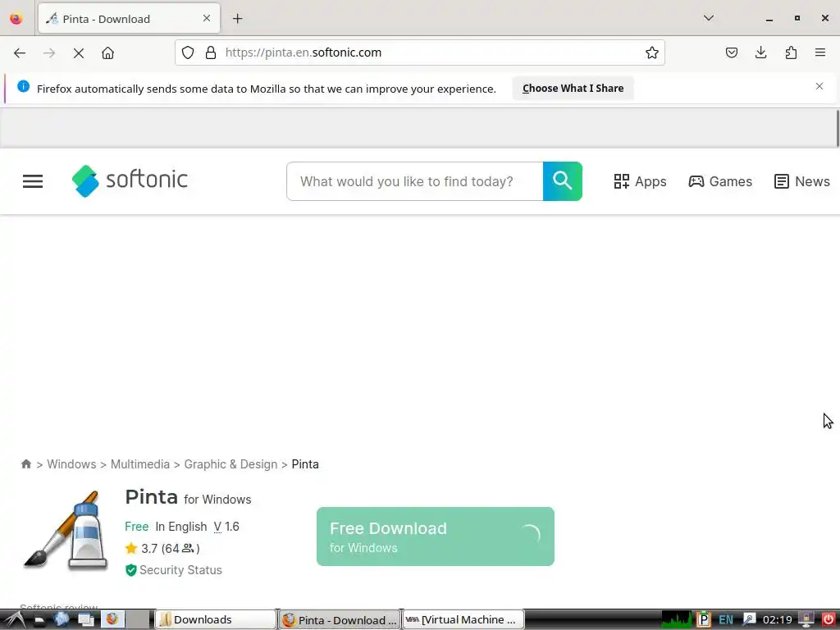
Task: Click the Pinta breadcrumb text
Action: (305, 464)
